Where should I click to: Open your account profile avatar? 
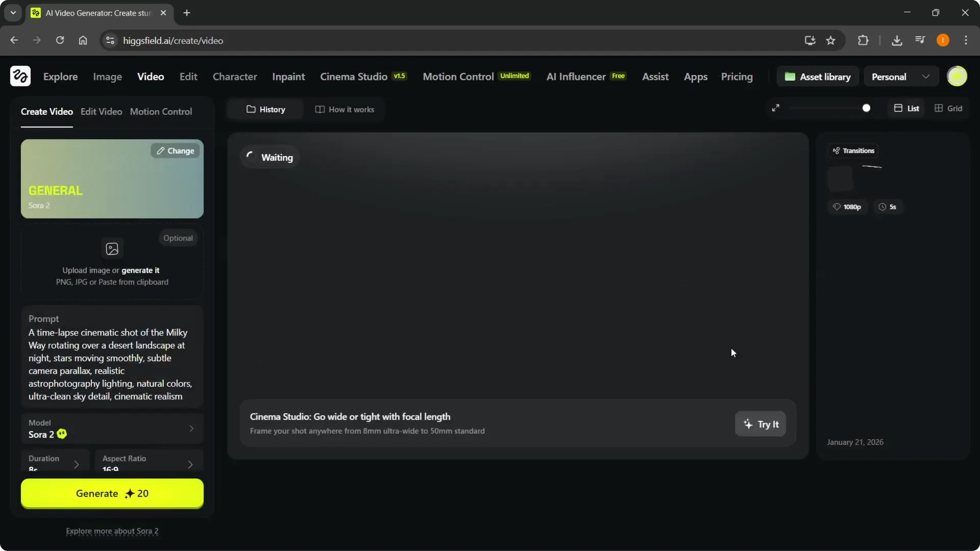(958, 76)
